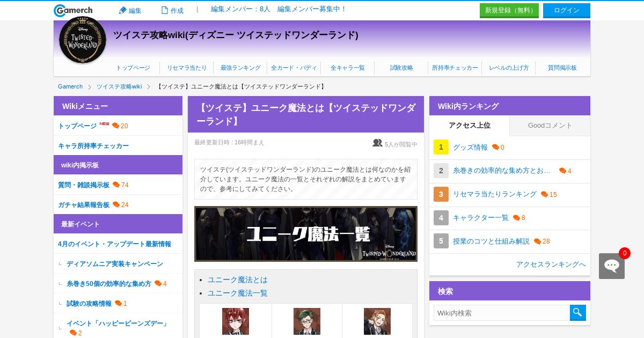The image size is (644, 338).
Task: Open リセマラ当たりランキング link
Action: [x=495, y=194]
